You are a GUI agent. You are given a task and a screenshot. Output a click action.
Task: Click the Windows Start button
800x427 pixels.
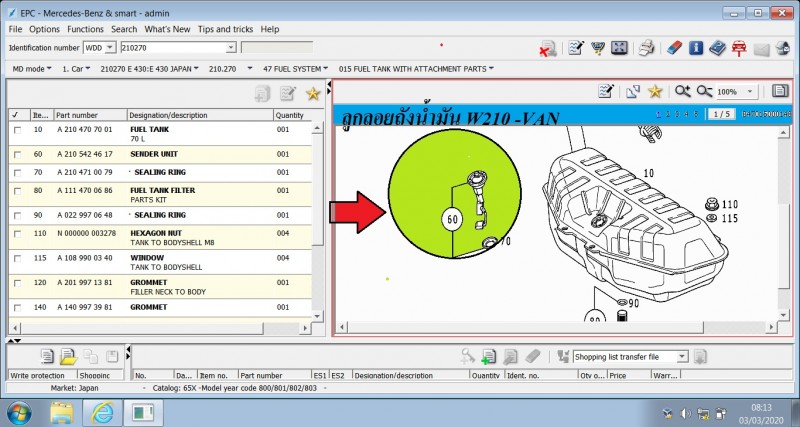(19, 413)
